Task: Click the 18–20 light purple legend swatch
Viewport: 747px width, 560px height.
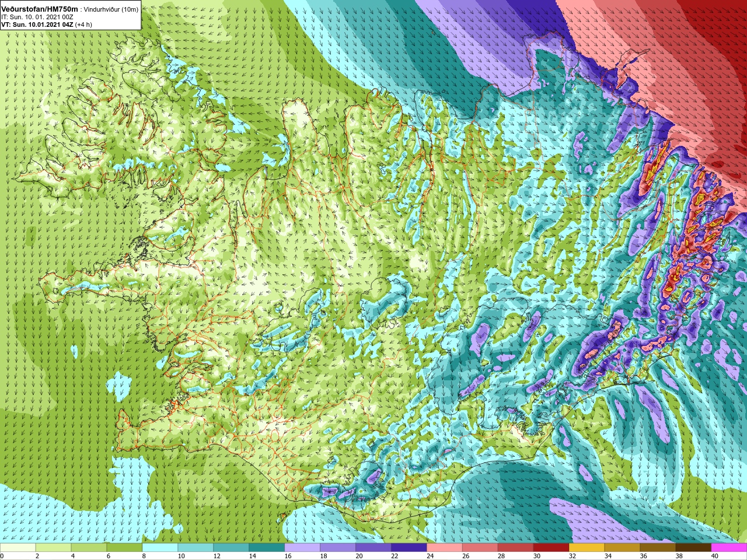Action: pyautogui.click(x=338, y=547)
